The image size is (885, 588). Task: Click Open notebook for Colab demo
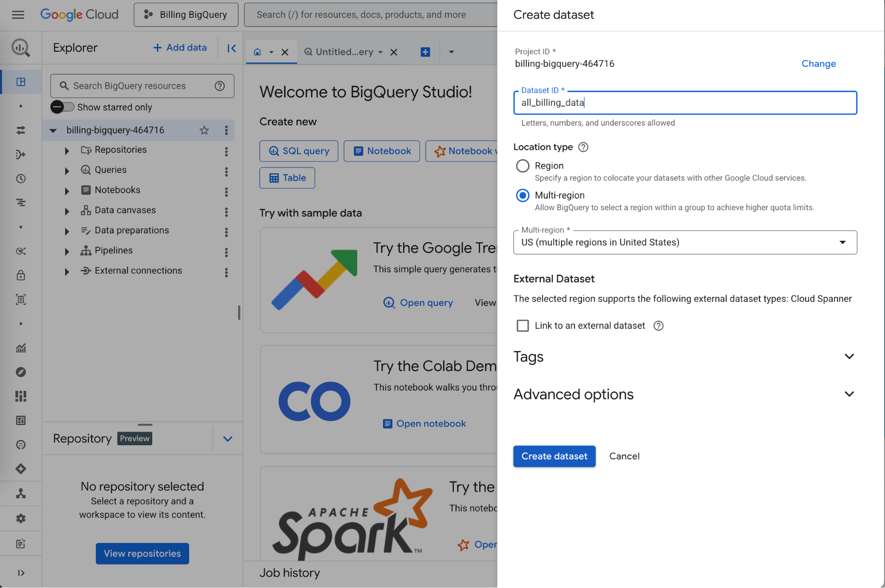coord(424,424)
